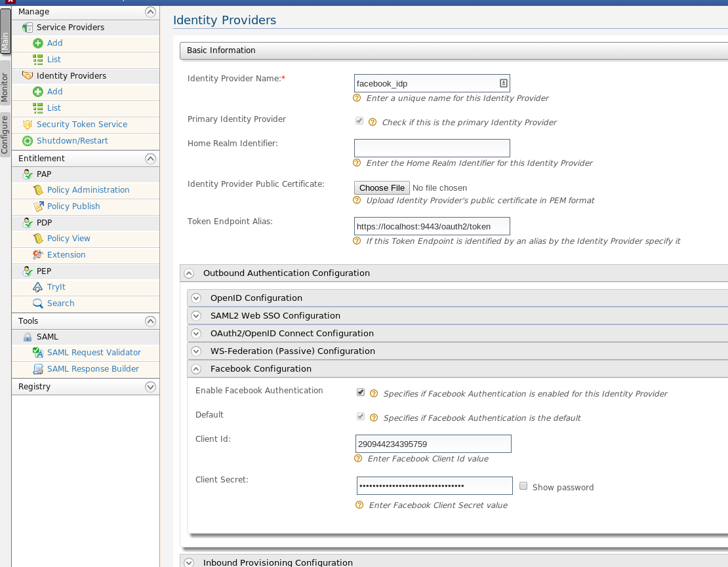Click the TryIt icon
This screenshot has width=728, height=567.
click(x=38, y=287)
